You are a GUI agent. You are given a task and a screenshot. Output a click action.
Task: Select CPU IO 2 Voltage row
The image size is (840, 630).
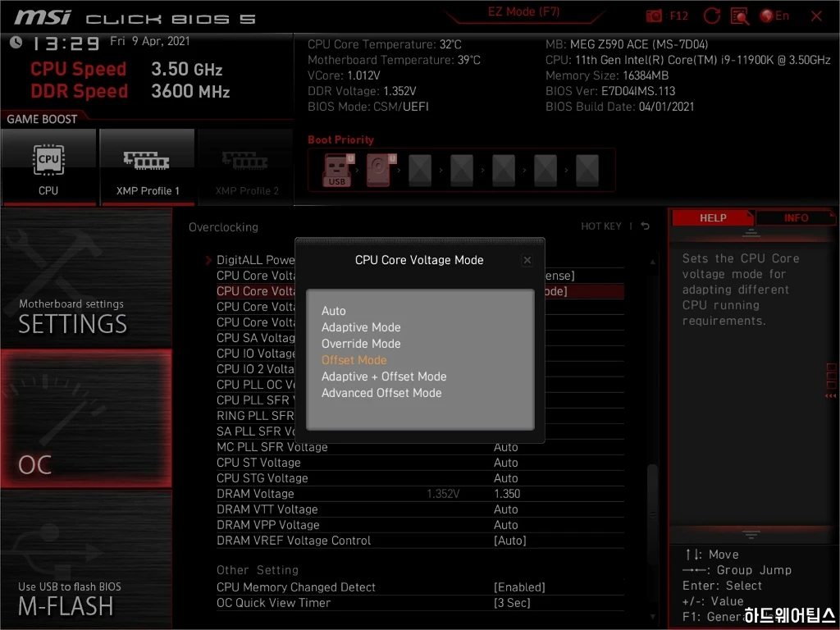[x=256, y=369]
